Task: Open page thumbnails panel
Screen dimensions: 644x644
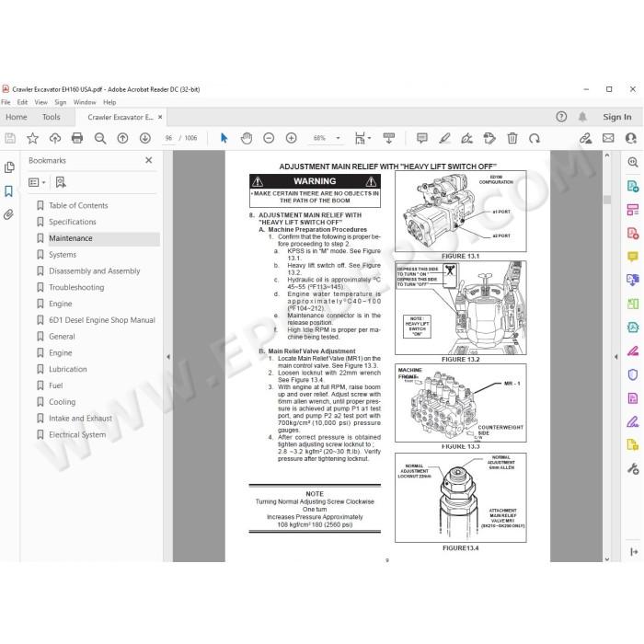Action: click(x=9, y=167)
